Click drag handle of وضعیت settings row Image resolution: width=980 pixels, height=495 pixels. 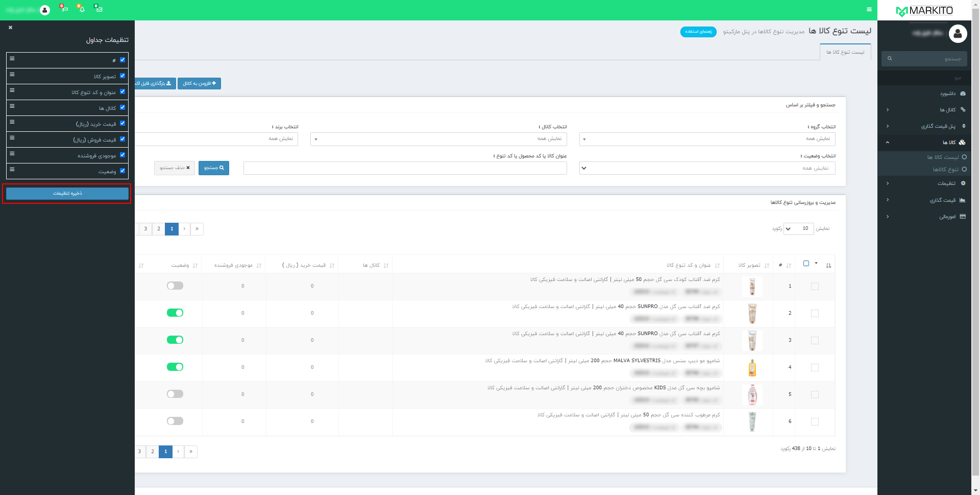(12, 170)
